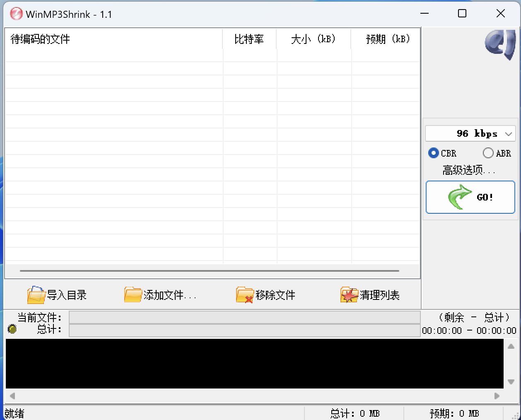This screenshot has height=420, width=521.
Task: Click the green GO arrow icon
Action: 460,197
